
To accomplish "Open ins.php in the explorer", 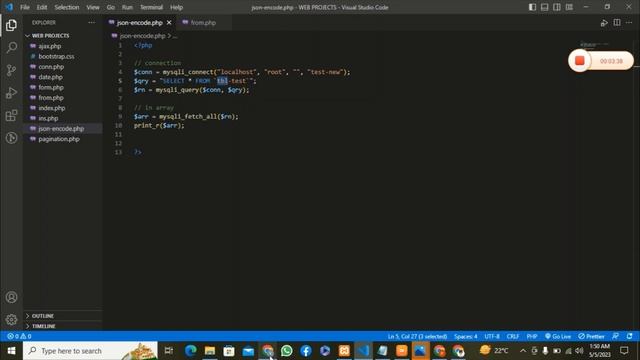I will 62,118.
